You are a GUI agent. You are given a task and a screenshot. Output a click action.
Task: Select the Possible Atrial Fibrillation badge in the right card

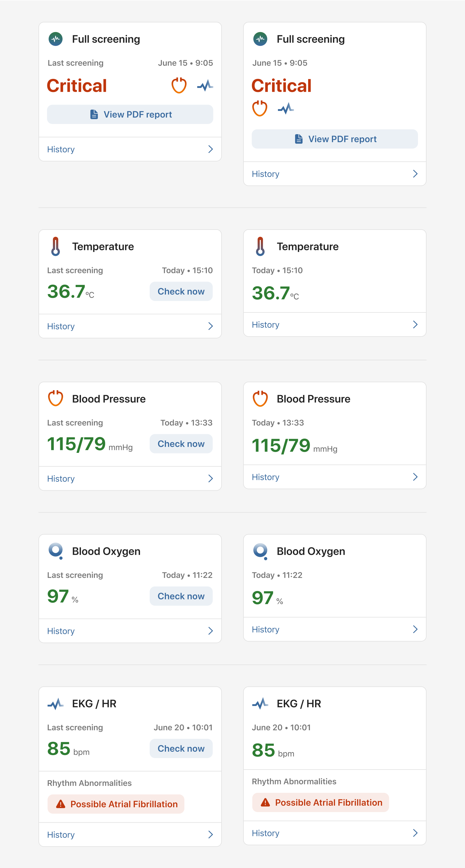point(320,802)
